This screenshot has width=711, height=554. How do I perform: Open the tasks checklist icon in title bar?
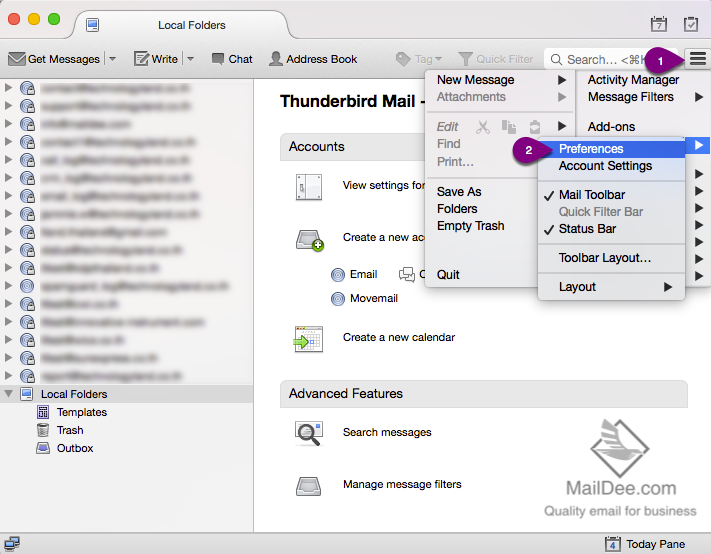click(691, 24)
